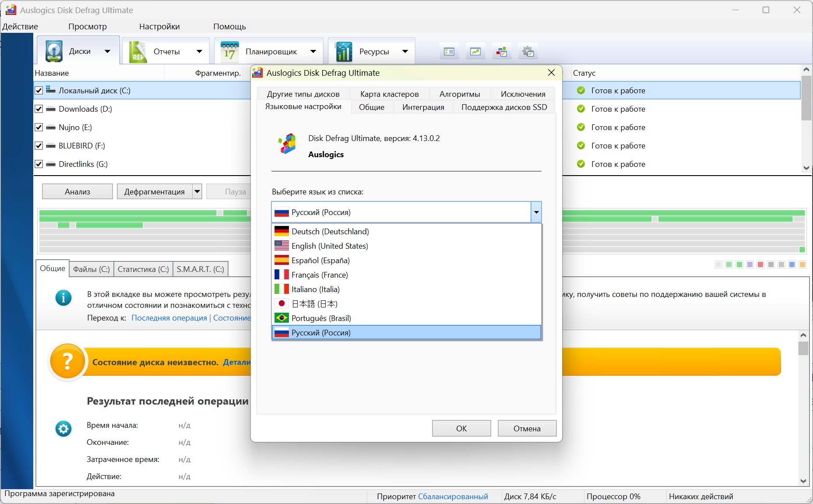The width and height of the screenshot is (813, 504).
Task: Click the orange question mark disk state icon
Action: (67, 362)
